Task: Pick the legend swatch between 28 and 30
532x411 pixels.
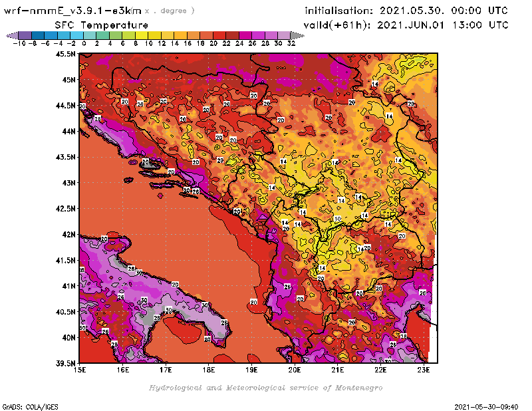Action: tap(271, 35)
